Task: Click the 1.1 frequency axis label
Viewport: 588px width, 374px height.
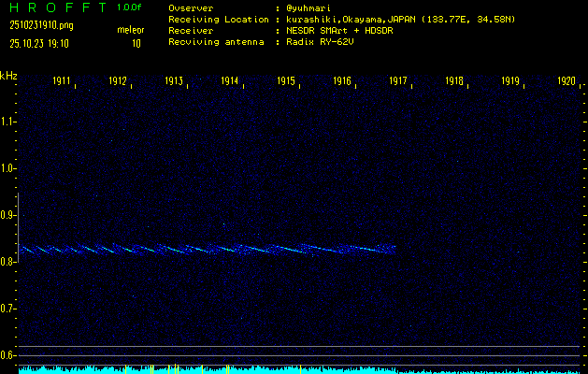Action: click(x=8, y=122)
